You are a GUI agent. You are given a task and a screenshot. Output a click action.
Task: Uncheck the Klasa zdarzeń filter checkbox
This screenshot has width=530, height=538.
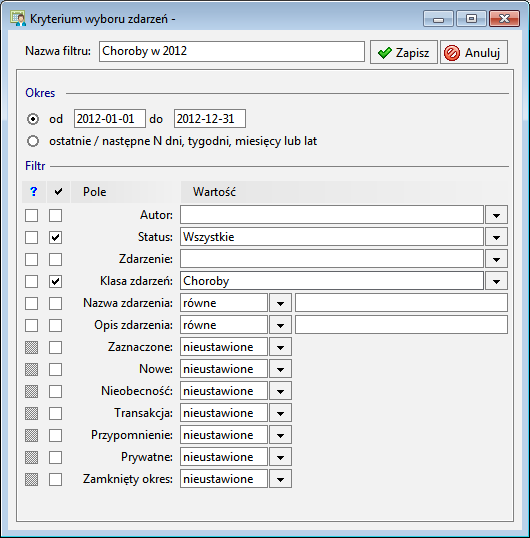pos(56,281)
